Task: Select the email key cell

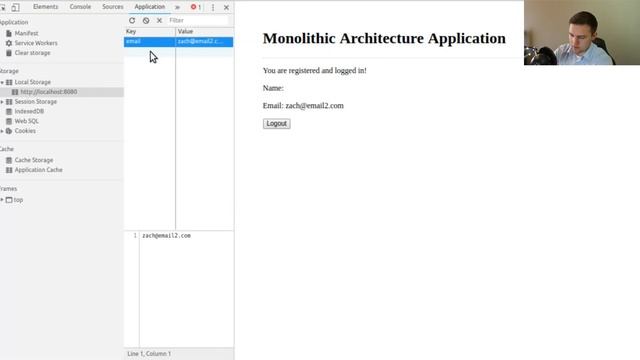Action: 149,42
